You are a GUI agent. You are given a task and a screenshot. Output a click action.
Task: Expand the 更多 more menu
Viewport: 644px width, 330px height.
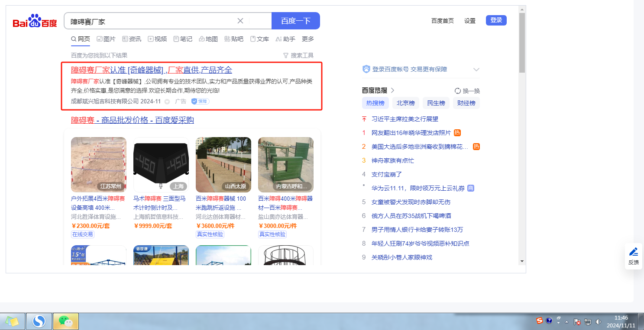(308, 39)
